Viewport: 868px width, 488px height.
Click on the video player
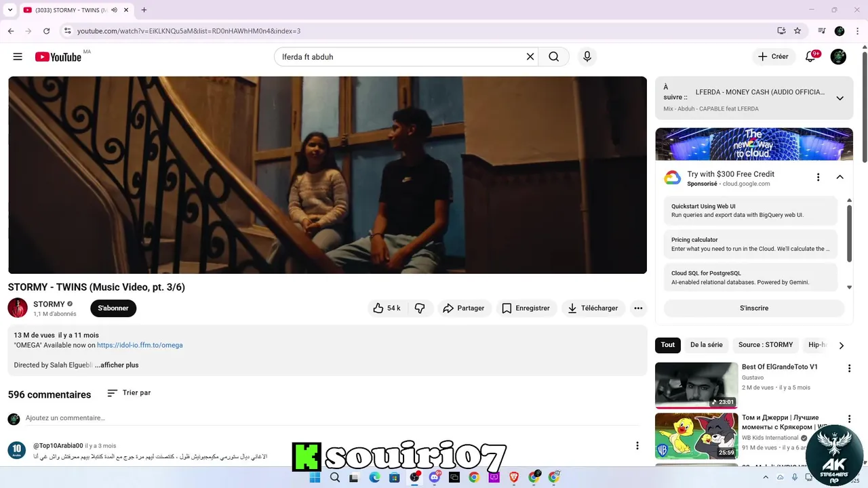tap(328, 175)
